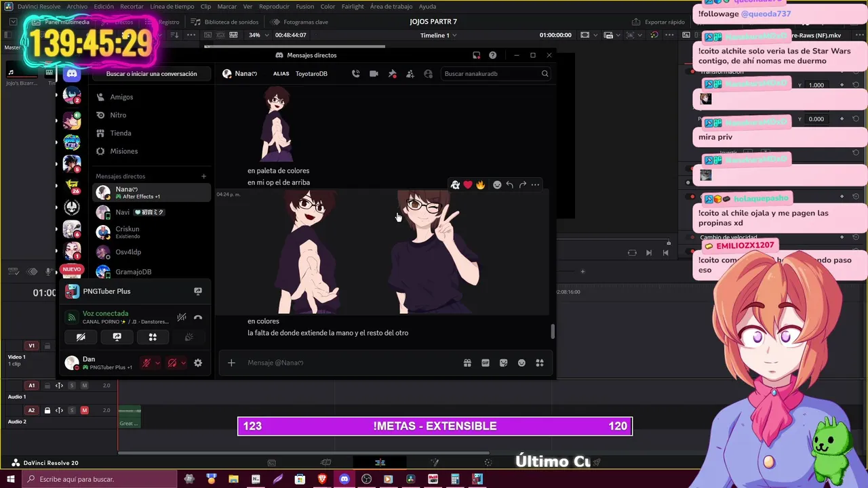Lock the Audio 1 track

[x=47, y=386]
